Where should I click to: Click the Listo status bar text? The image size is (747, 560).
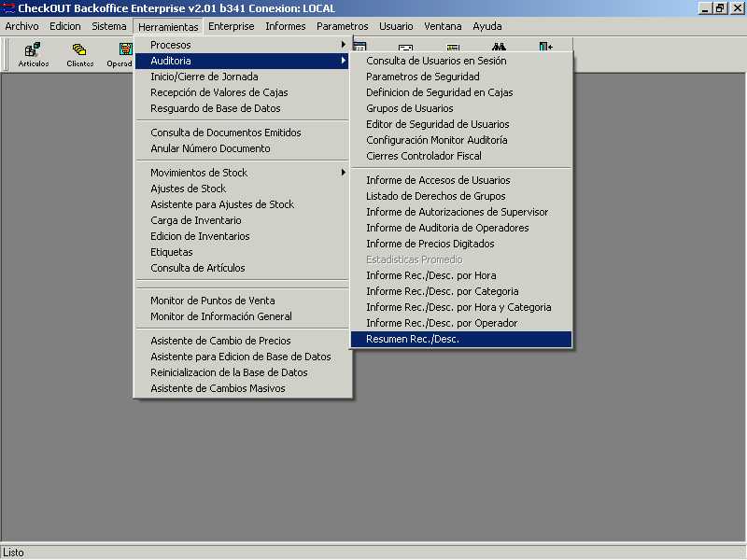pos(13,553)
